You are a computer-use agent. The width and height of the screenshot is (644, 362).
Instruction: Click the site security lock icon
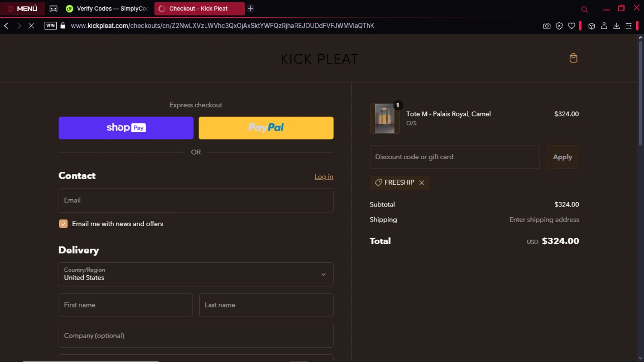point(63,26)
